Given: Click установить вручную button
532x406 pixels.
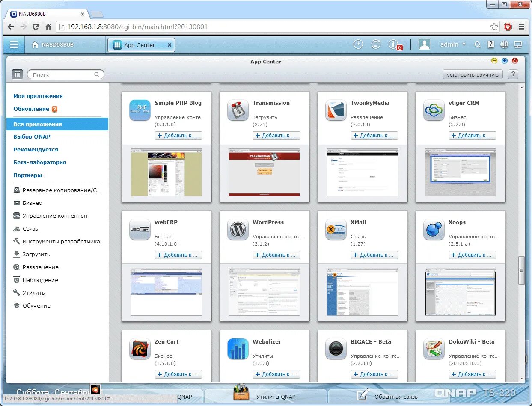Looking at the screenshot, I should (473, 74).
